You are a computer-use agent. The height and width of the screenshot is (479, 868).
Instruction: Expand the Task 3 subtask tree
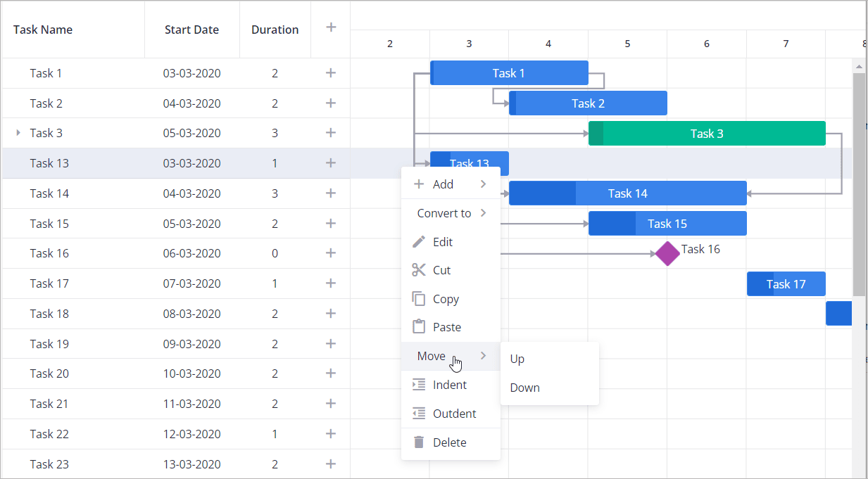[18, 133]
